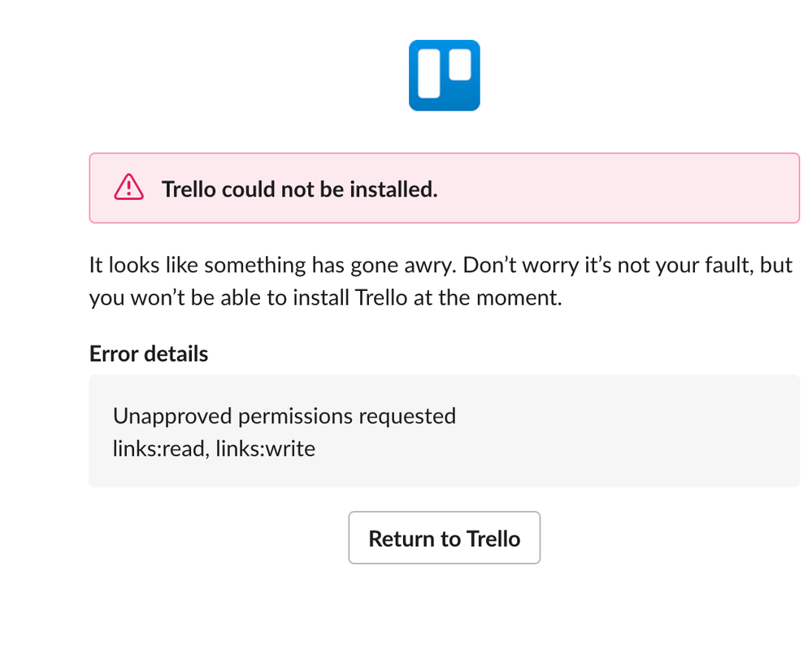The image size is (812, 659).
Task: Click the 'links:write' permission text
Action: pos(265,449)
